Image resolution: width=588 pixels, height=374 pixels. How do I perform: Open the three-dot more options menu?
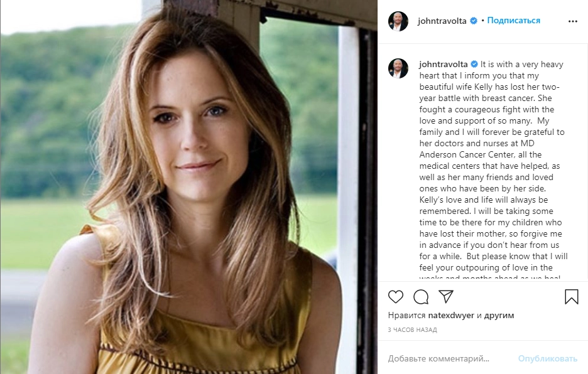coord(572,21)
